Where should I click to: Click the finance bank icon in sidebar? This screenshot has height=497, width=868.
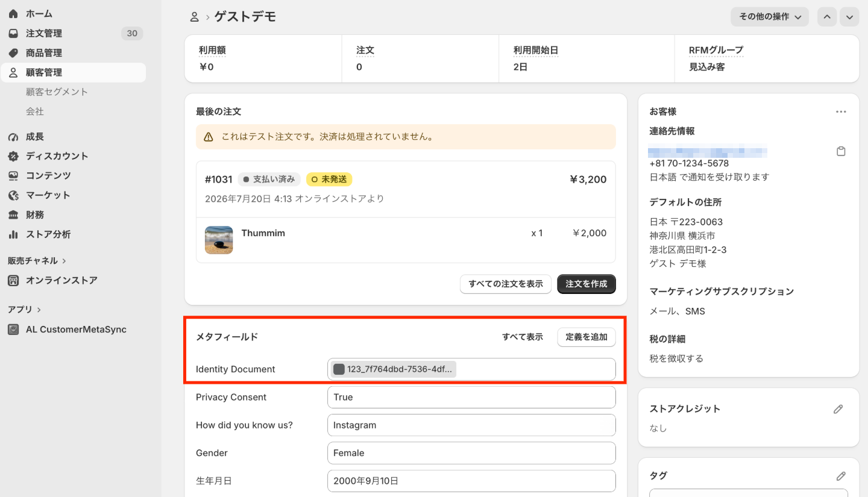(13, 214)
